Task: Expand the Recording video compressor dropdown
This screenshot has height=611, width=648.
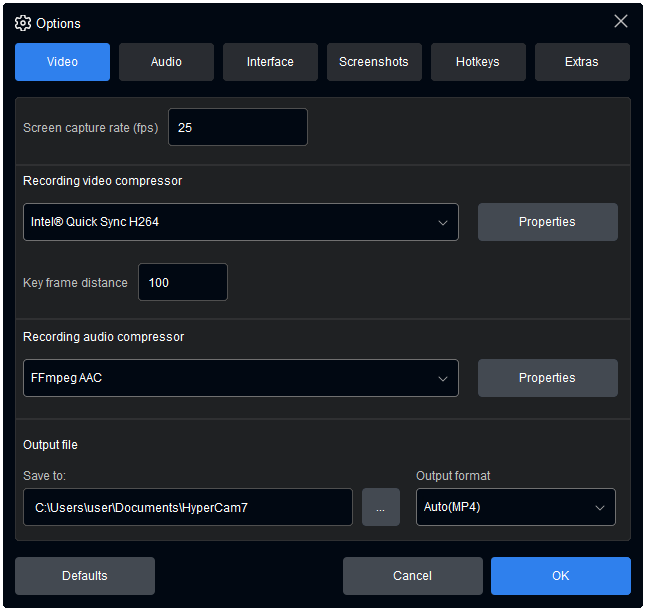Action: [240, 222]
